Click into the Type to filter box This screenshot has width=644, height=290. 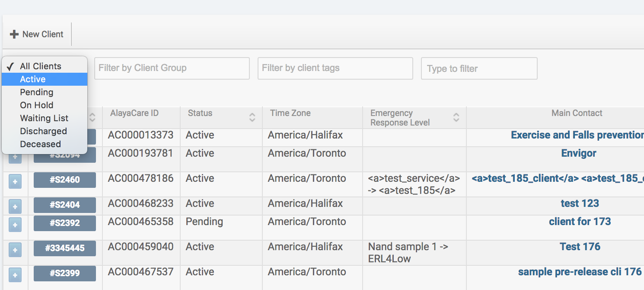[x=479, y=69]
